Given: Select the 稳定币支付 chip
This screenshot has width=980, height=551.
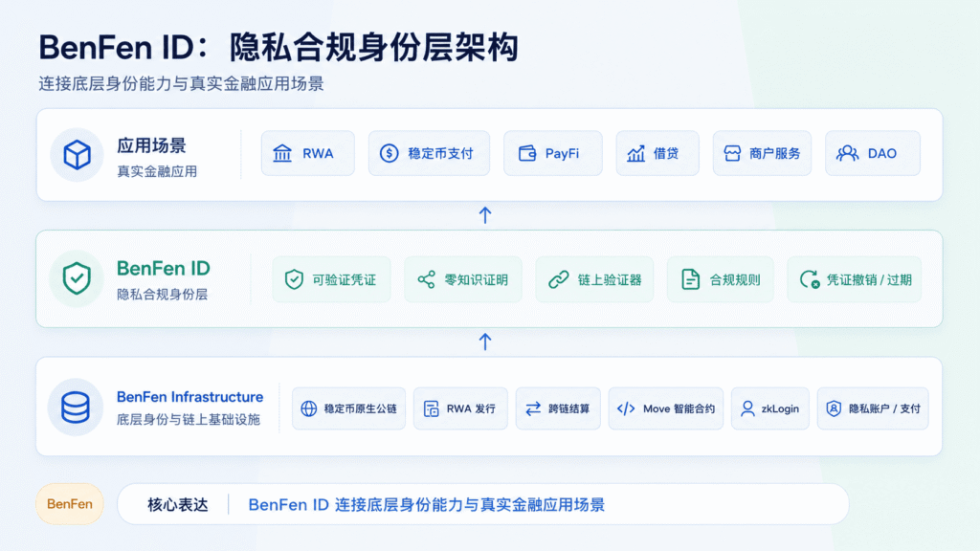Looking at the screenshot, I should point(429,153).
